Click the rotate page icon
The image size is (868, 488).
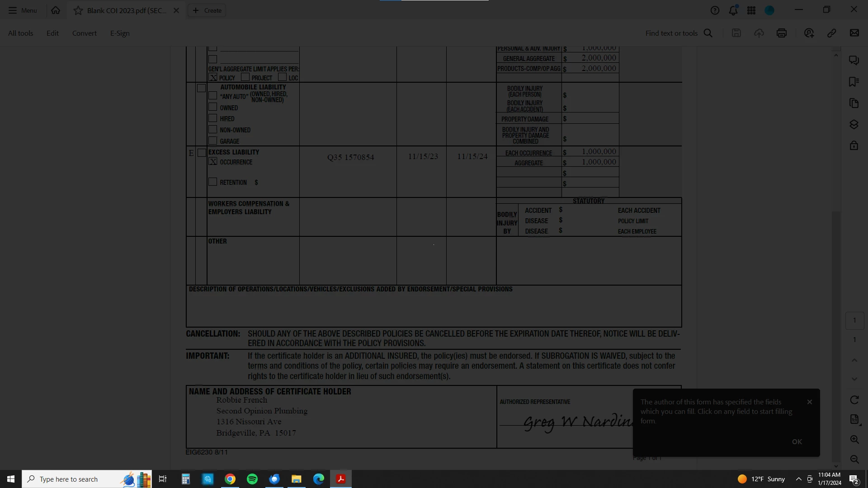854,400
